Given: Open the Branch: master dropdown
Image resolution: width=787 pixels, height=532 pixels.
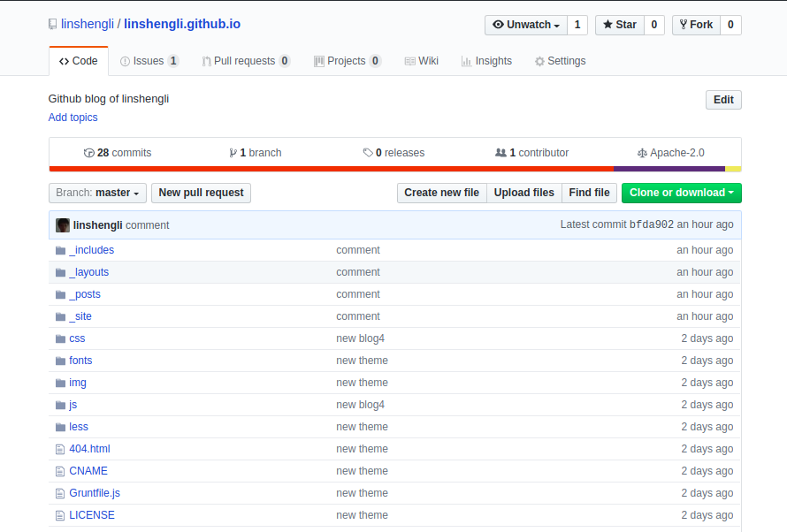Looking at the screenshot, I should [96, 193].
